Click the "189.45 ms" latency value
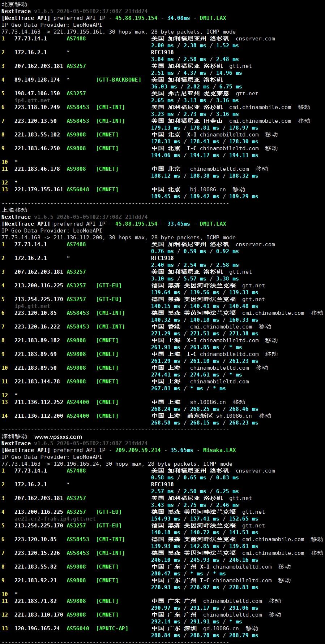 (166, 196)
